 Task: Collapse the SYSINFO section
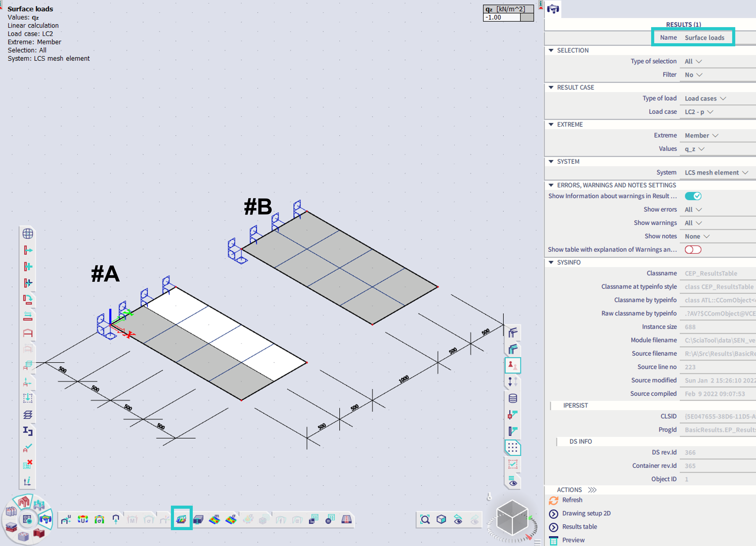click(551, 263)
